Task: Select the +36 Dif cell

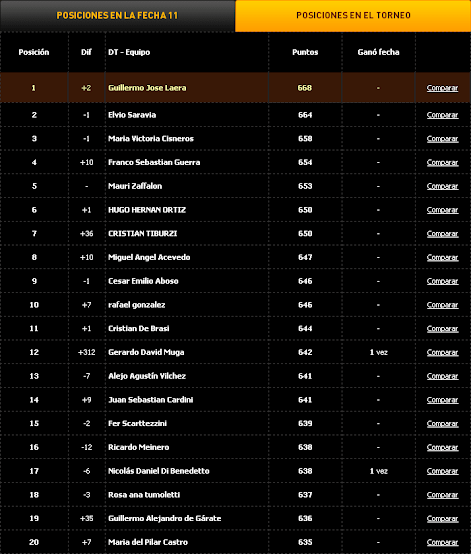Action: pyautogui.click(x=87, y=234)
